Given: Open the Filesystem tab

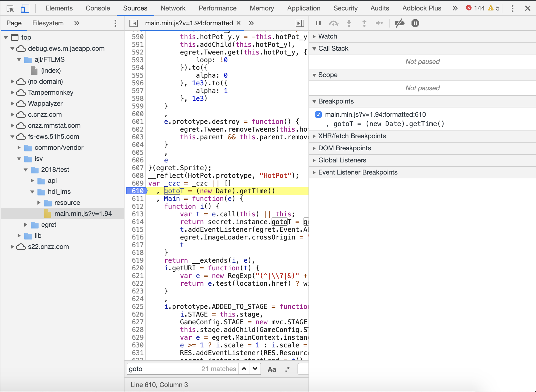Looking at the screenshot, I should click(48, 23).
